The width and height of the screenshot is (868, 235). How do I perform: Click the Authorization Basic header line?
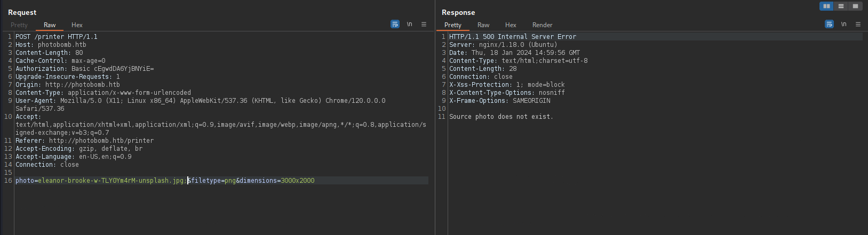click(85, 69)
